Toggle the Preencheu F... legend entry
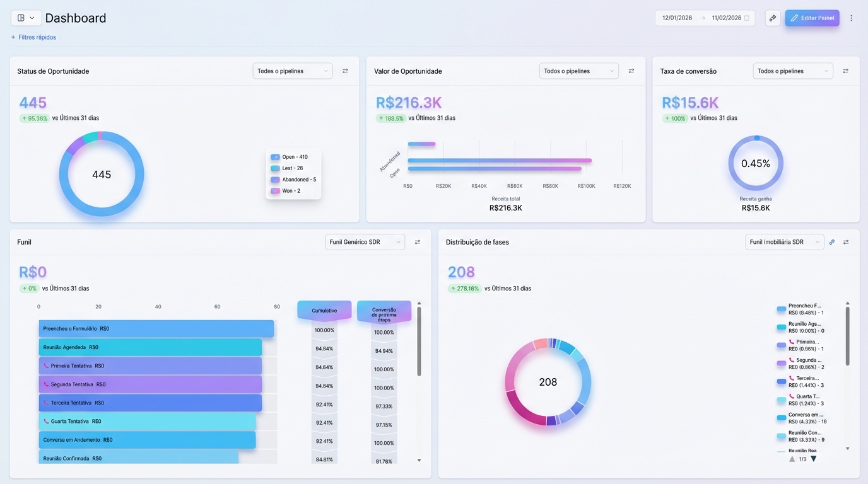 pos(801,309)
